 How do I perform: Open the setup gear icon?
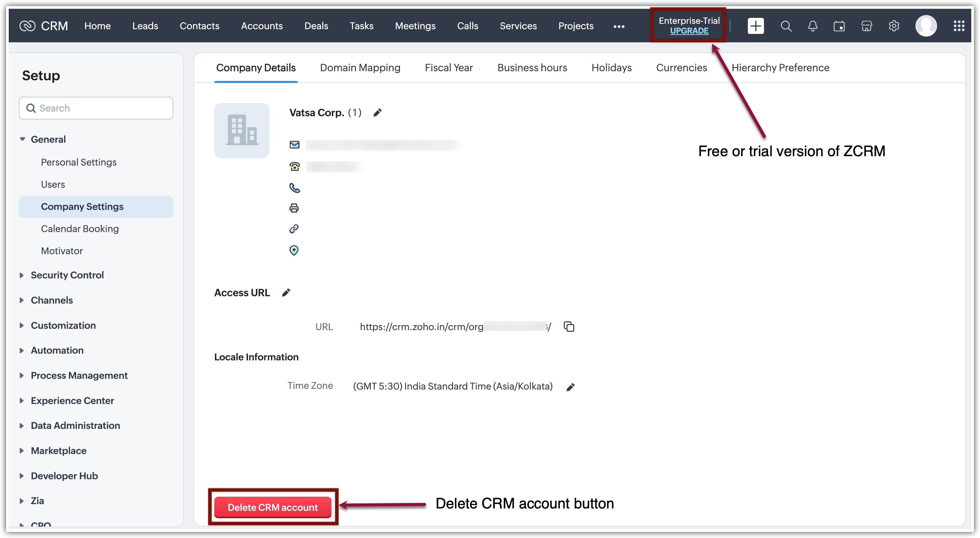(893, 26)
